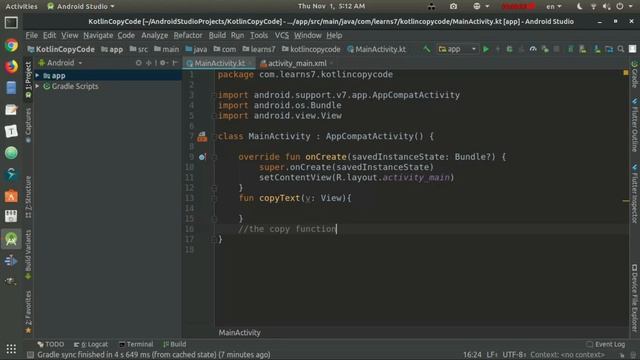
Task: Click the Debug app bug icon
Action: click(x=509, y=49)
